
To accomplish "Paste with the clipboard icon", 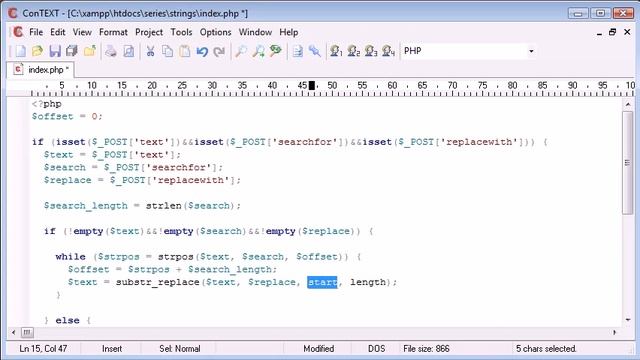I will tap(185, 51).
